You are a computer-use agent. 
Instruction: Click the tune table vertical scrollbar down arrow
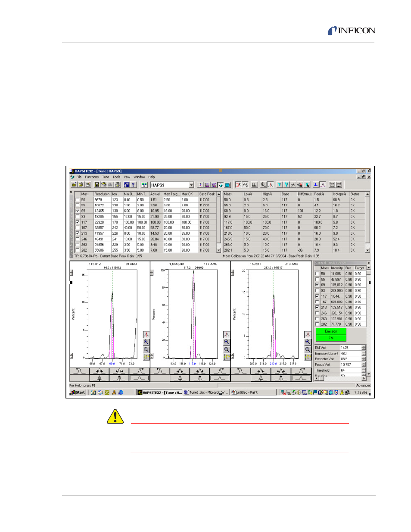(x=219, y=250)
